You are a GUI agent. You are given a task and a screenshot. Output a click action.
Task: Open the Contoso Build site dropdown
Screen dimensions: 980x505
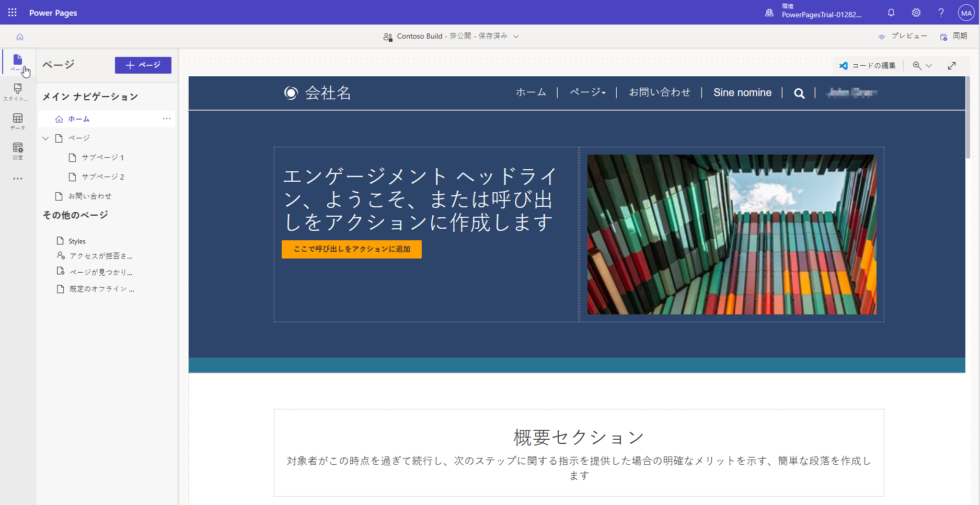click(516, 36)
